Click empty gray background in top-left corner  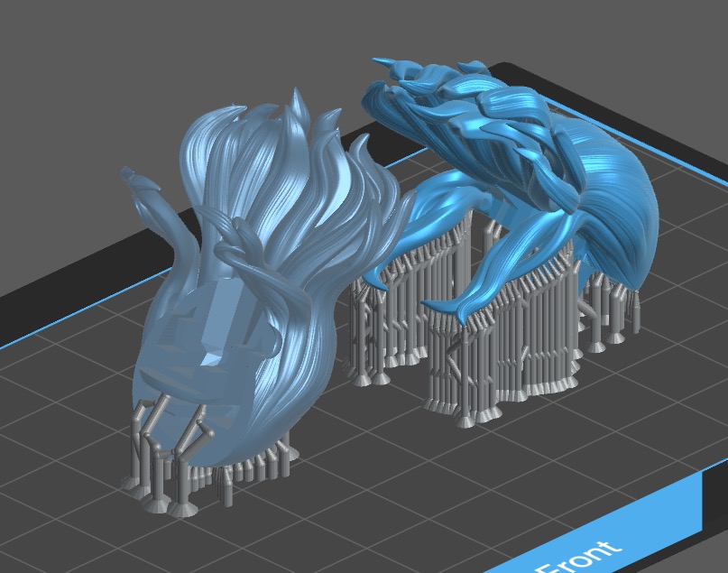click(54, 54)
